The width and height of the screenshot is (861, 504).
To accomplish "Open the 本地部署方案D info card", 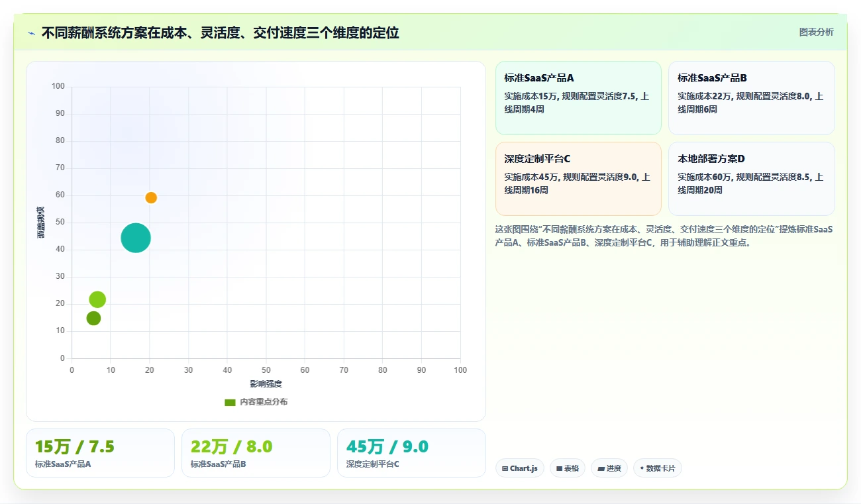I will [x=752, y=179].
